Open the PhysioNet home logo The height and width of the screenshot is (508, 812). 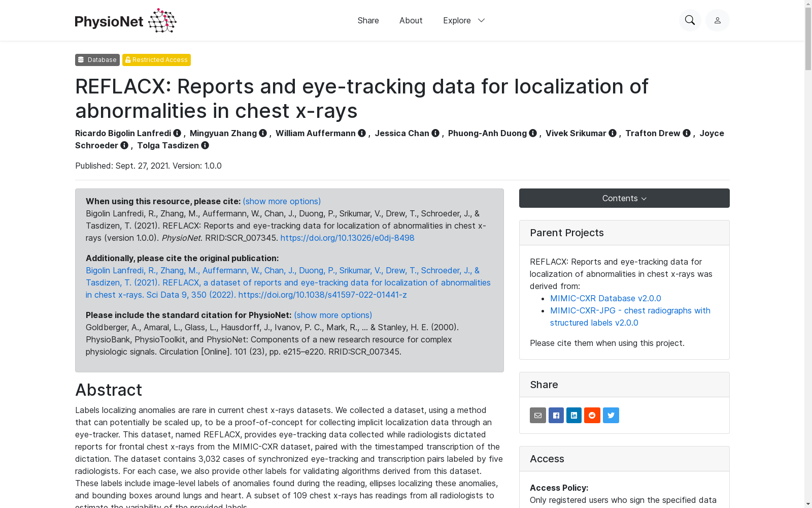[x=125, y=20]
